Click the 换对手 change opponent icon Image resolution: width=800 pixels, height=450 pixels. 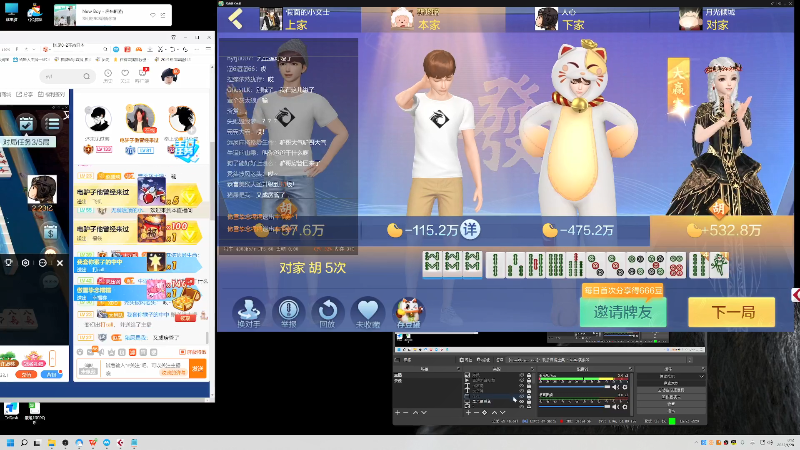click(248, 313)
